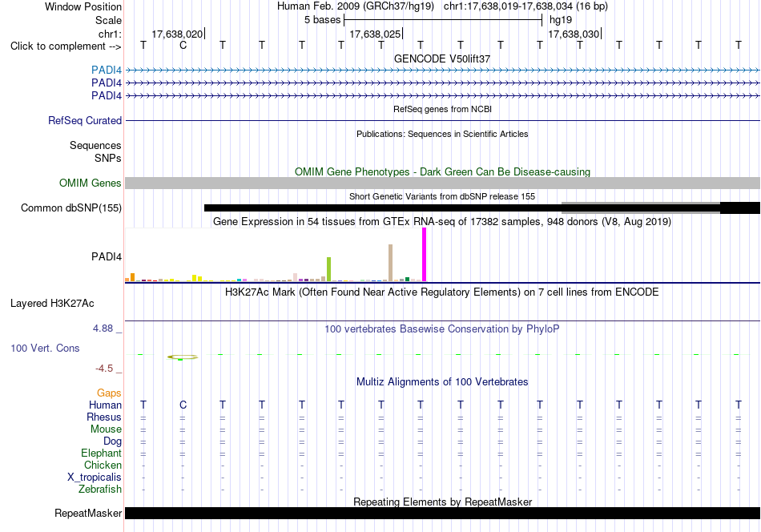Open the OMIM Genes track label

[91, 183]
